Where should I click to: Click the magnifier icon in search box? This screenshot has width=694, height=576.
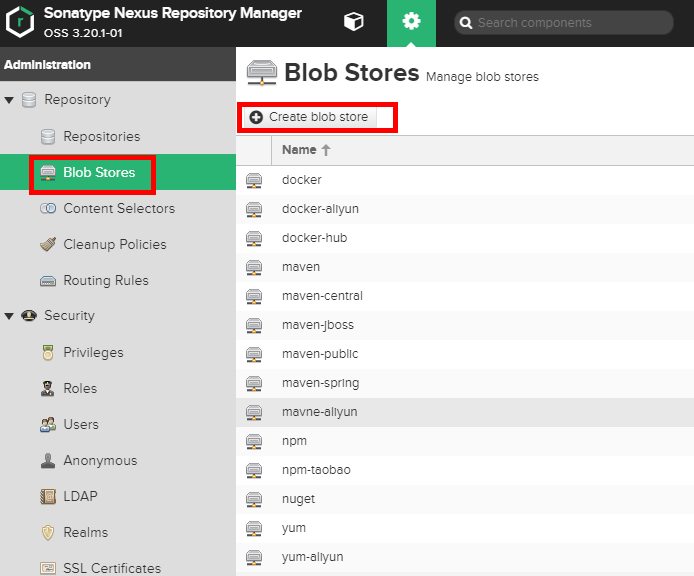(x=466, y=23)
